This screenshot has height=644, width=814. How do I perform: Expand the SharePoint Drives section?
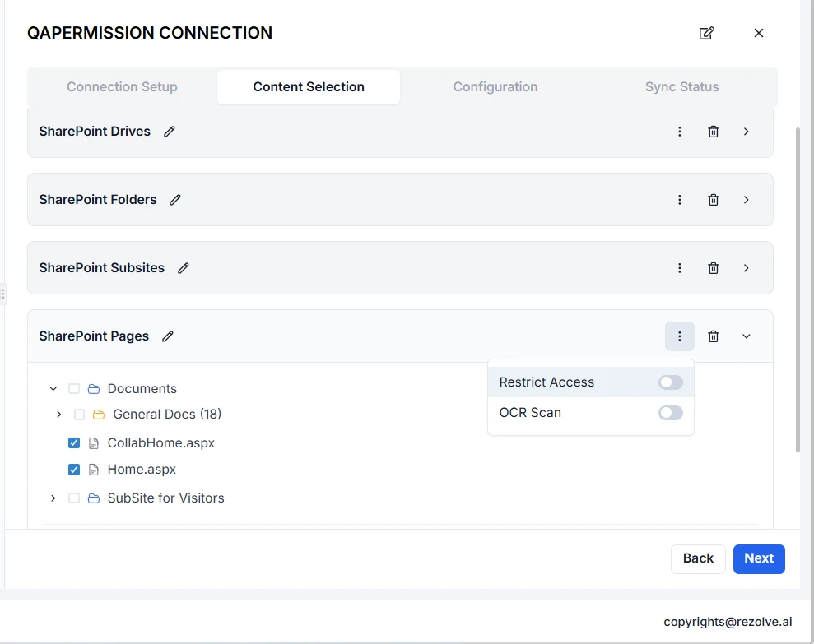747,132
